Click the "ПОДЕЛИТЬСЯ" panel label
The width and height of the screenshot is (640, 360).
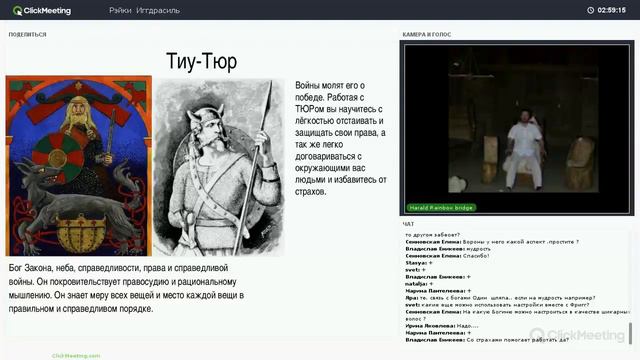(27, 35)
